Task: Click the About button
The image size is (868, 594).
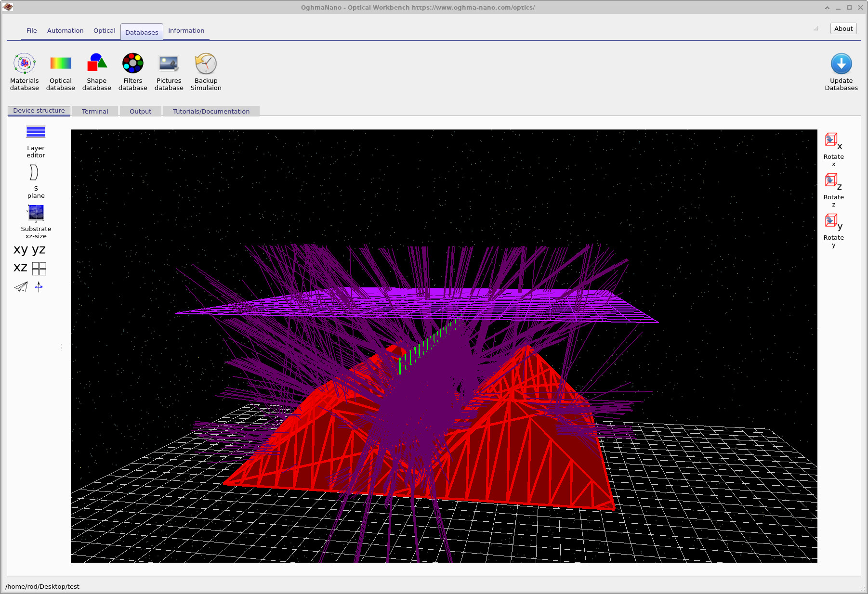Action: 843,28
